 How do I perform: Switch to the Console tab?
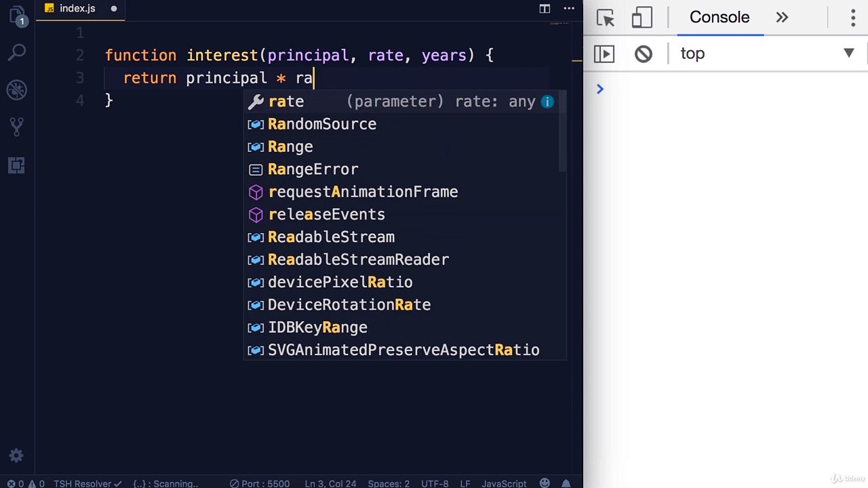(719, 18)
